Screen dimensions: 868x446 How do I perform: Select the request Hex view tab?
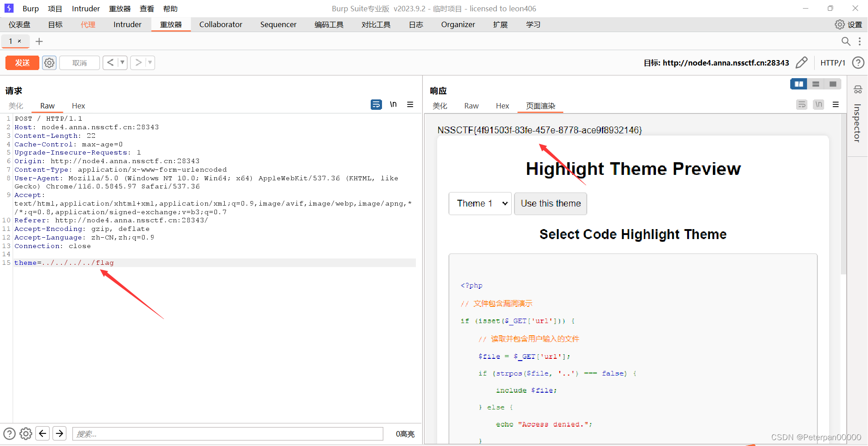point(78,106)
